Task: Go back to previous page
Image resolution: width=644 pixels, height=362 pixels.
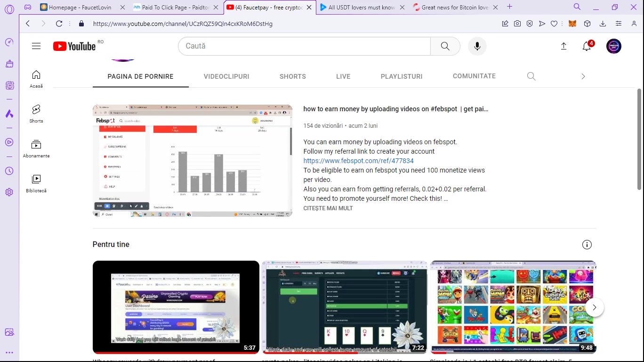Action: 28,24
